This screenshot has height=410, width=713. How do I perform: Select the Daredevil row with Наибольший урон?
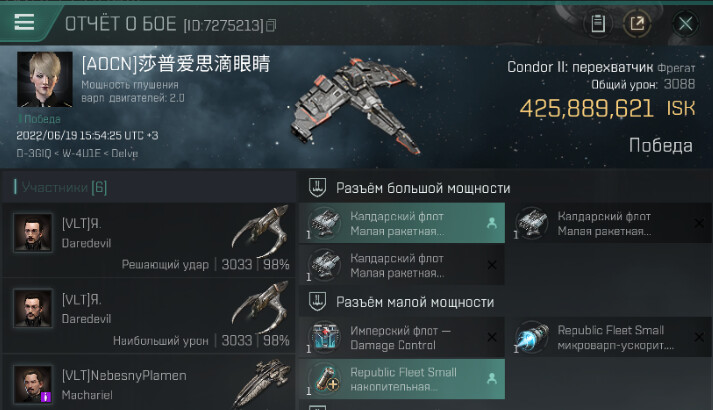coord(149,316)
